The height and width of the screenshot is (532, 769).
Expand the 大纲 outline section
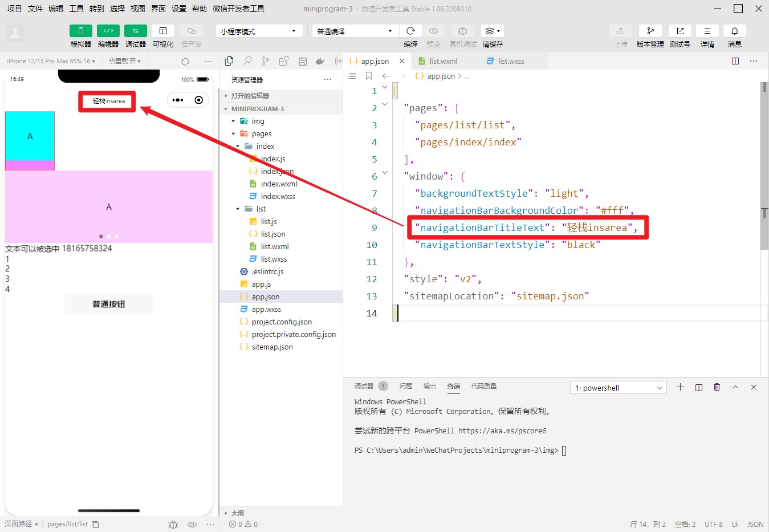point(281,513)
